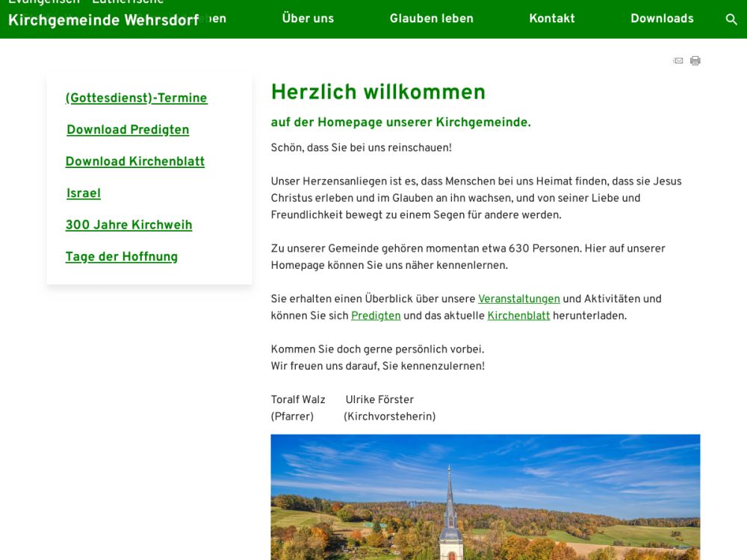This screenshot has height=560, width=747.
Task: Visit the 300 Jahre Kirchweih page
Action: [129, 225]
